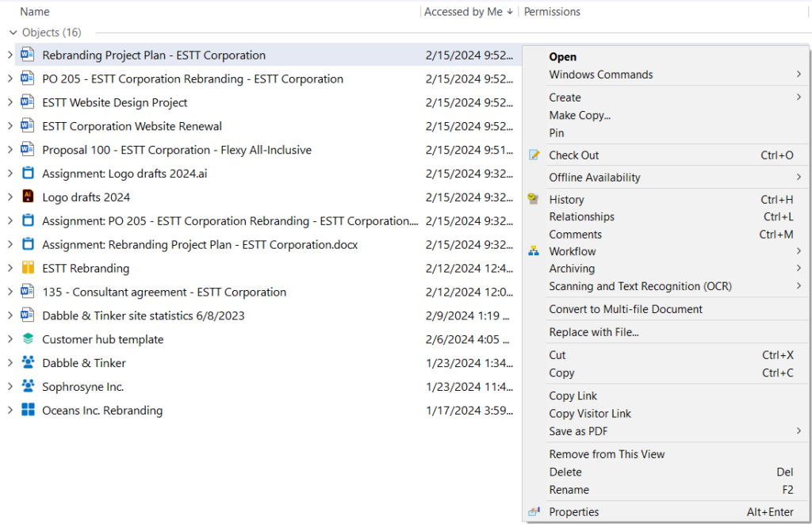Open the Windows Commands submenu

[600, 75]
